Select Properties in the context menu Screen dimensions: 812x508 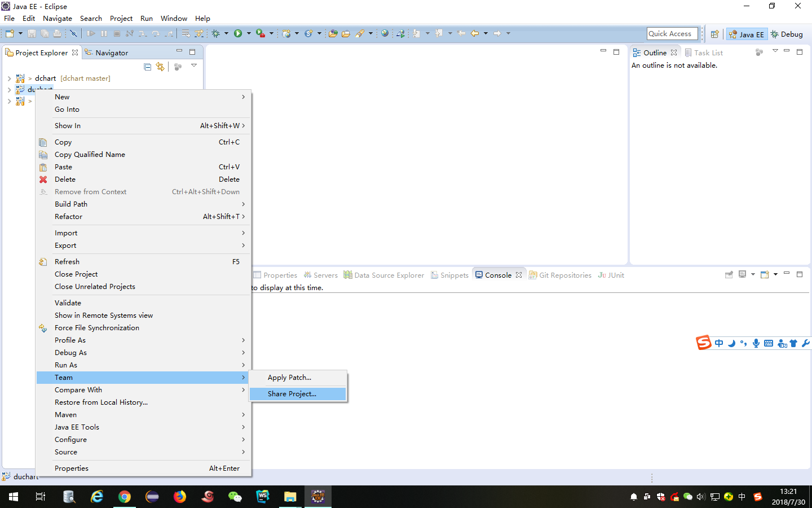[143, 468]
